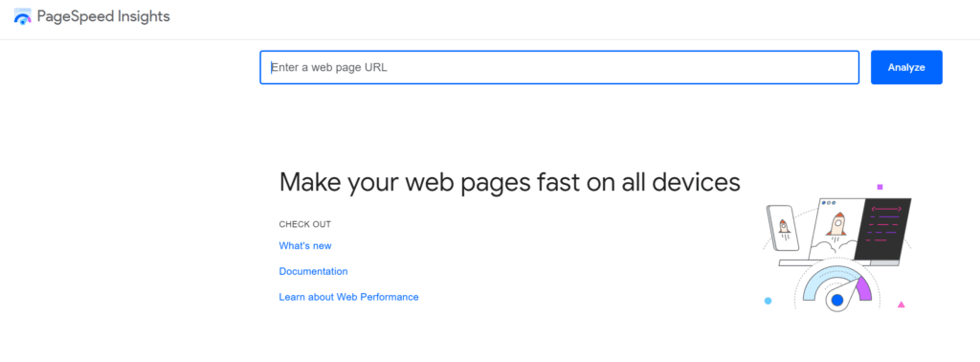Open the Documentation link

313,271
